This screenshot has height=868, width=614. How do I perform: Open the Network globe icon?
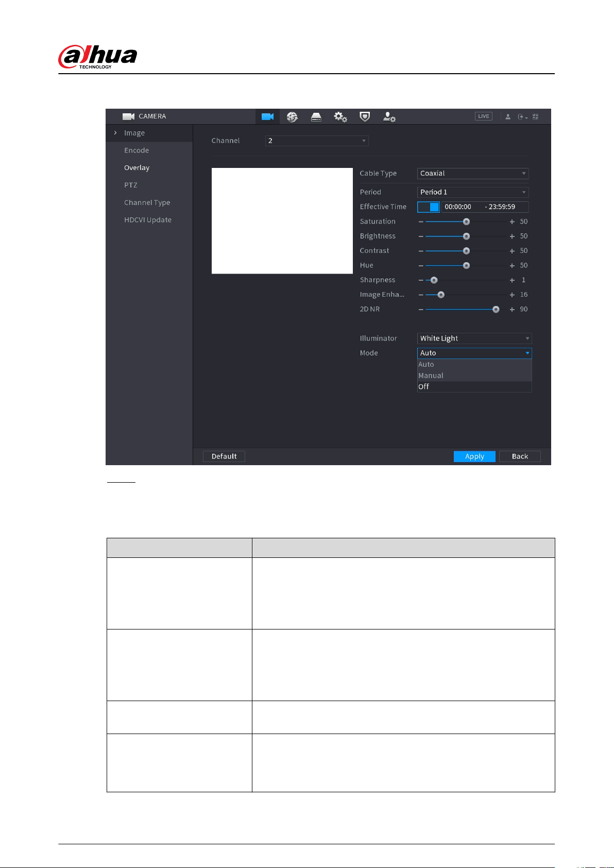coord(292,117)
